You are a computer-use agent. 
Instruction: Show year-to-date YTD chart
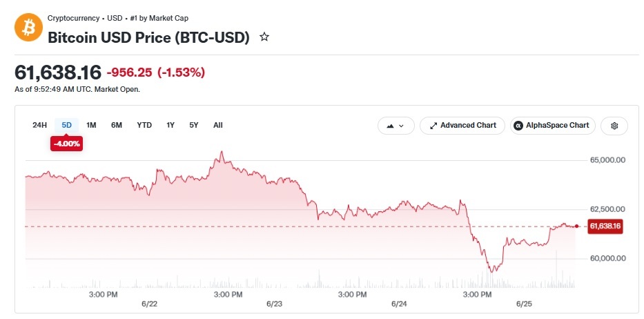[144, 126]
